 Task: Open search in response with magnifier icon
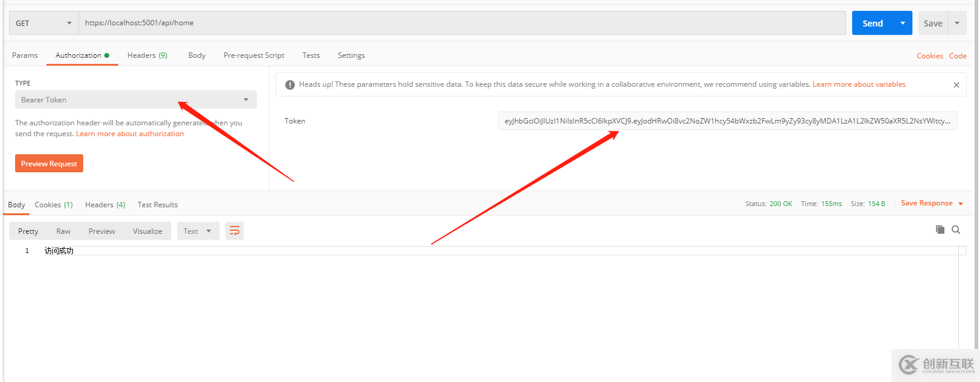coord(956,230)
